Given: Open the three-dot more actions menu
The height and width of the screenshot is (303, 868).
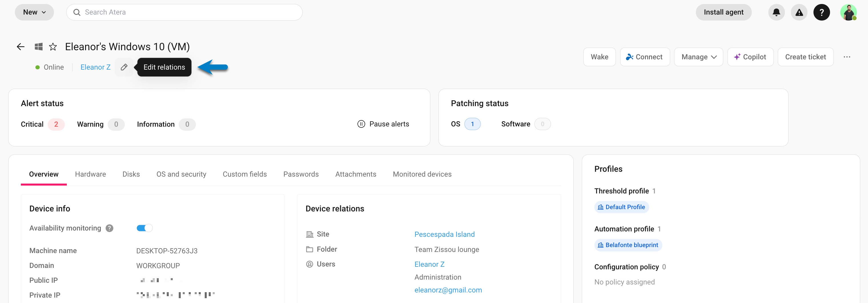Looking at the screenshot, I should tap(847, 57).
